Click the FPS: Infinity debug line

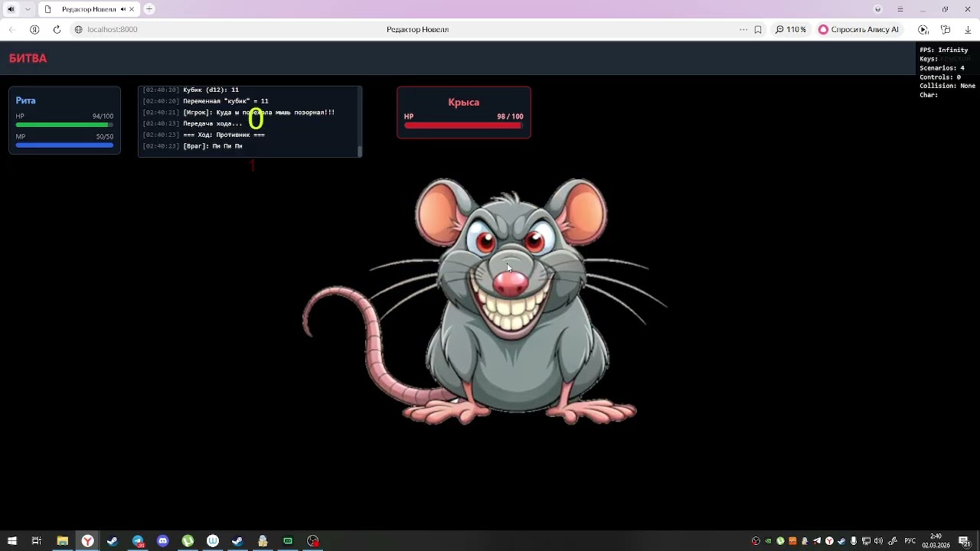click(x=943, y=50)
